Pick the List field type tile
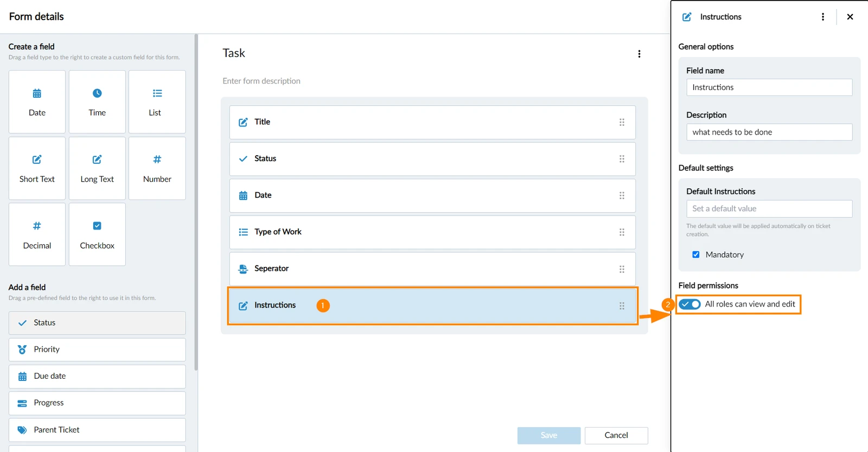868x452 pixels. tap(157, 101)
